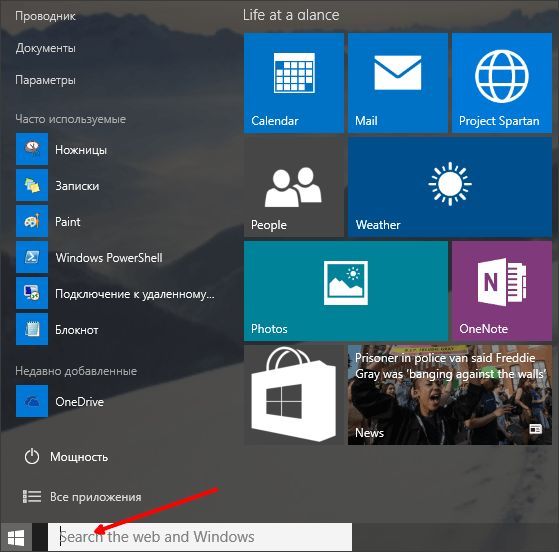Image resolution: width=559 pixels, height=552 pixels.
Task: Click the Life at a glance group title
Action: pos(291,15)
